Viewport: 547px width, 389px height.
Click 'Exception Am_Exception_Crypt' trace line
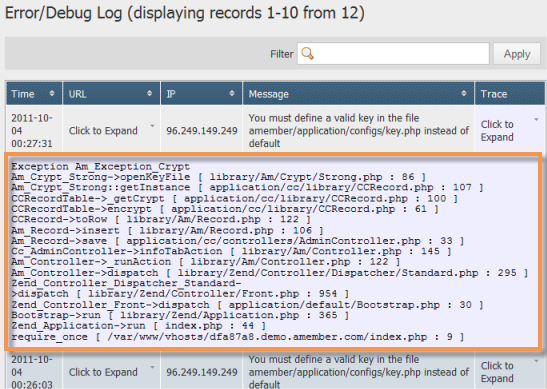(100, 166)
